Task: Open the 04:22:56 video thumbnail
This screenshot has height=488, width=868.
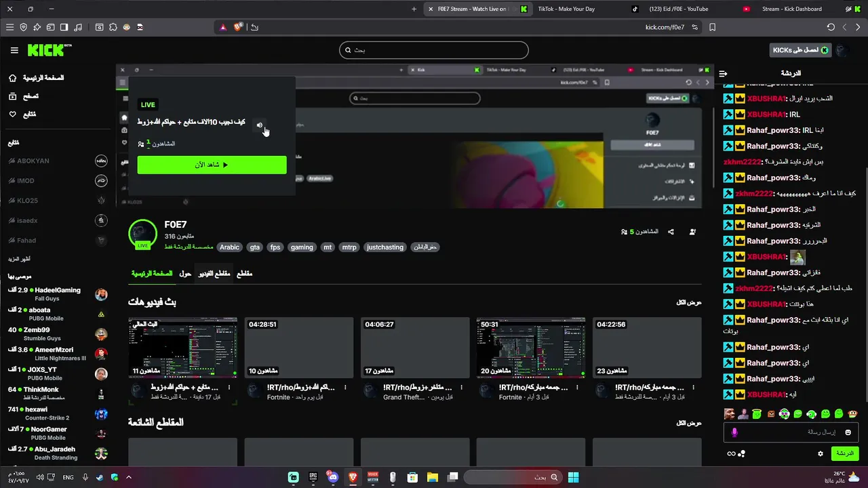Action: [647, 348]
